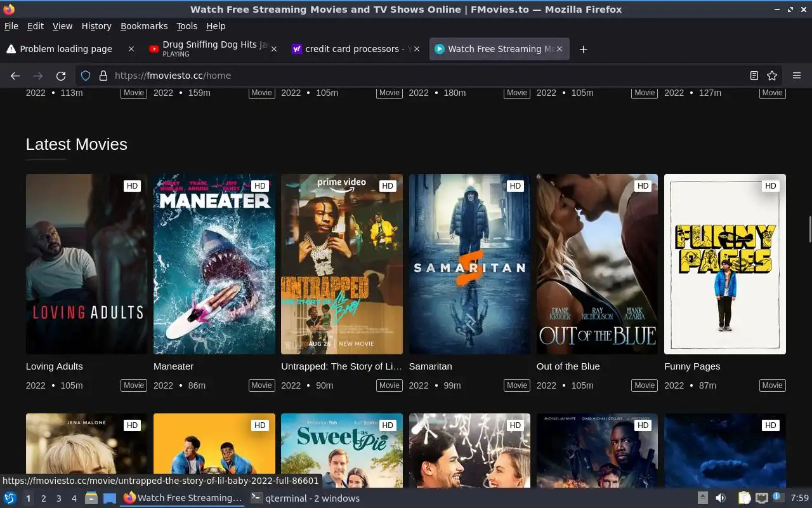Close the 'Drug Sniffing Dog' YouTube tab

click(x=274, y=49)
